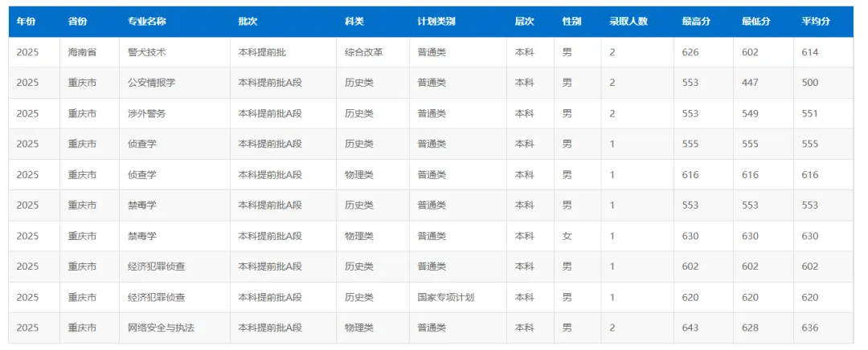The image size is (868, 350).
Task: Click the 省份 column header
Action: coord(77,22)
